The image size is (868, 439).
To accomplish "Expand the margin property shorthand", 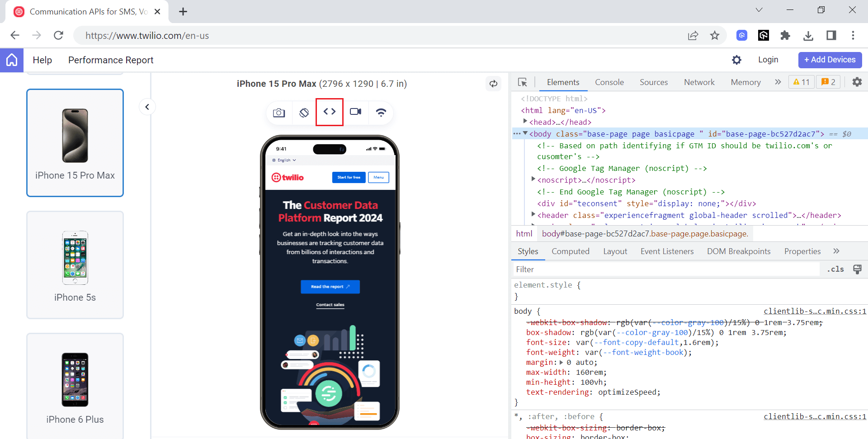I will [x=561, y=362].
